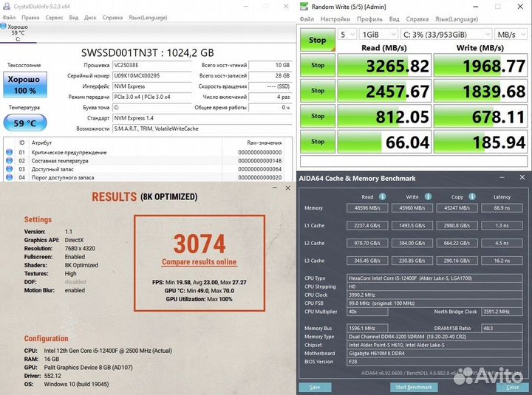Open Сервис menu in CrystalDiskInfo
The height and width of the screenshot is (395, 532).
[x=54, y=18]
